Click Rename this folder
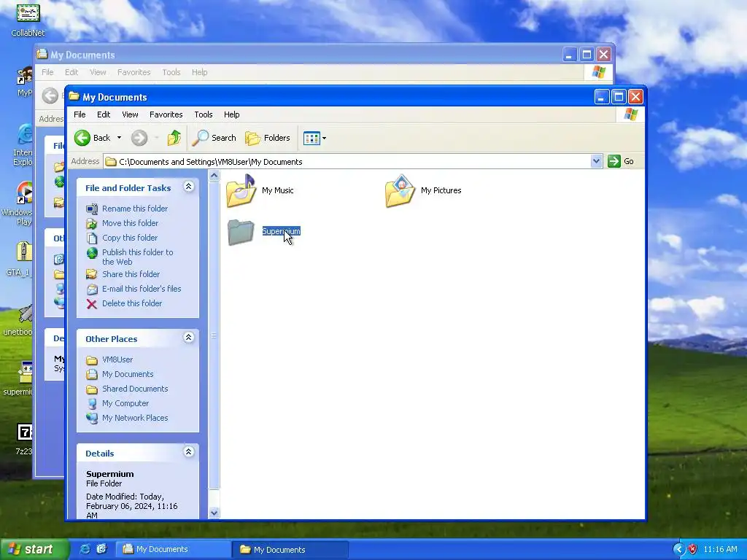 click(x=135, y=209)
